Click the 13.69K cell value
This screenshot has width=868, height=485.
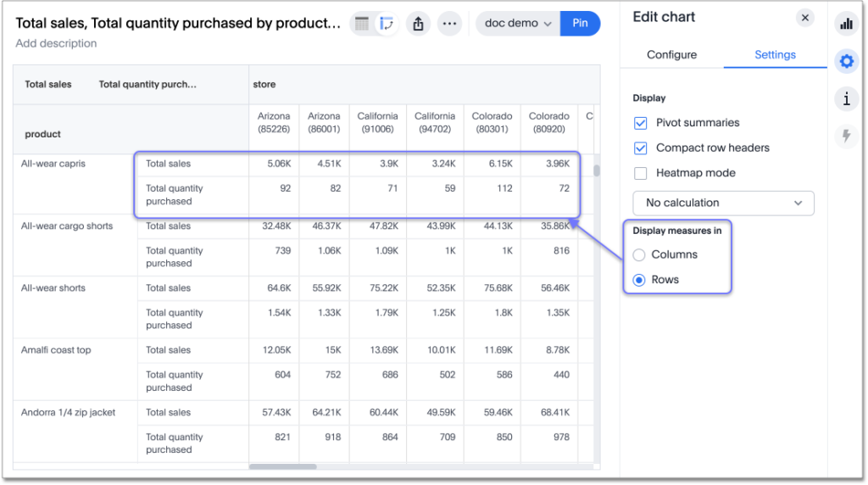[x=384, y=350]
